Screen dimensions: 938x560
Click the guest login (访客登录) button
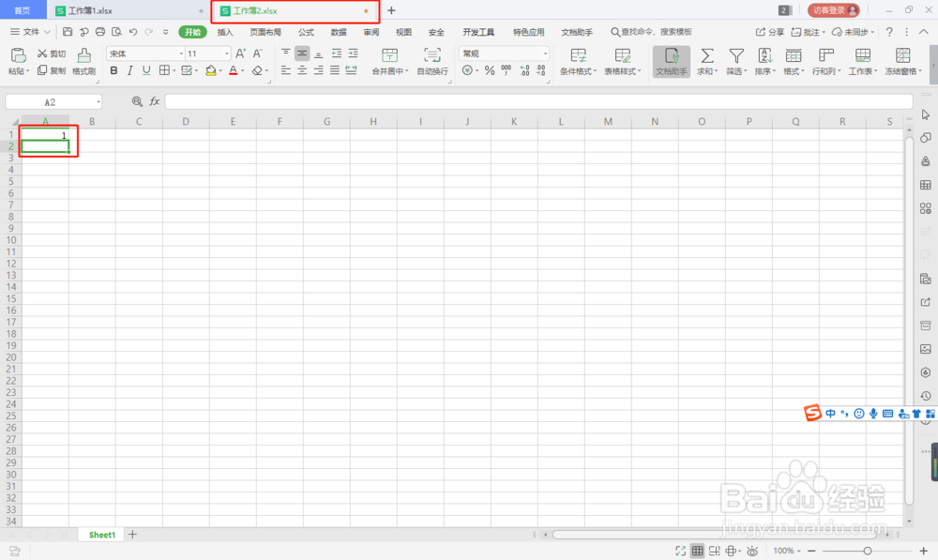(x=834, y=10)
